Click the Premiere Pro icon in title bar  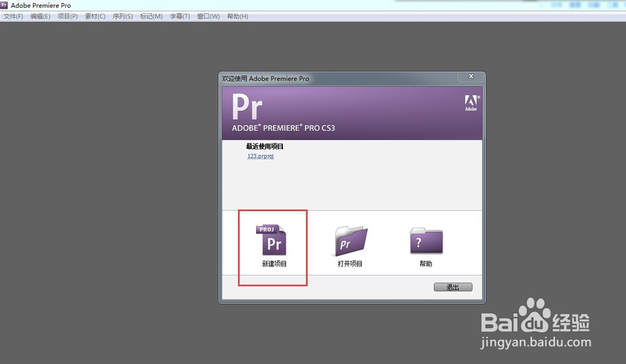click(4, 5)
